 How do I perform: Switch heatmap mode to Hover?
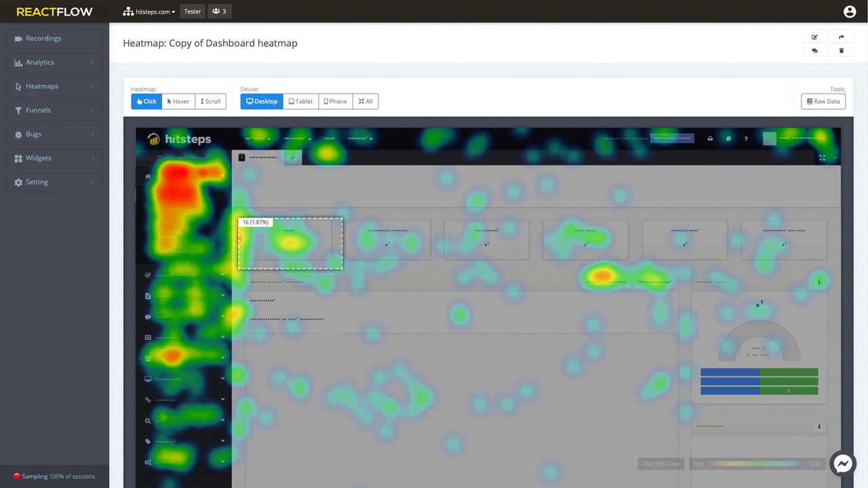click(x=178, y=101)
